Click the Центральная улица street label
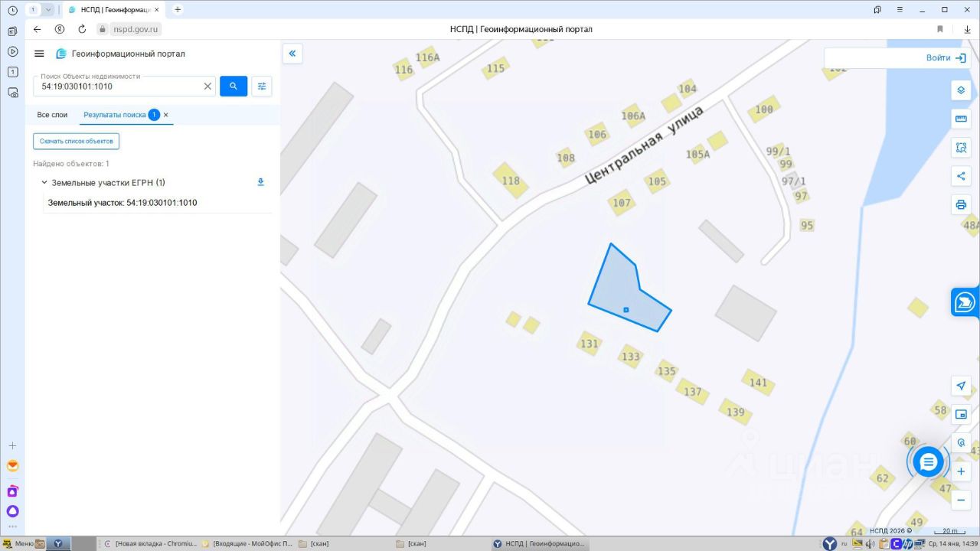 pyautogui.click(x=643, y=145)
